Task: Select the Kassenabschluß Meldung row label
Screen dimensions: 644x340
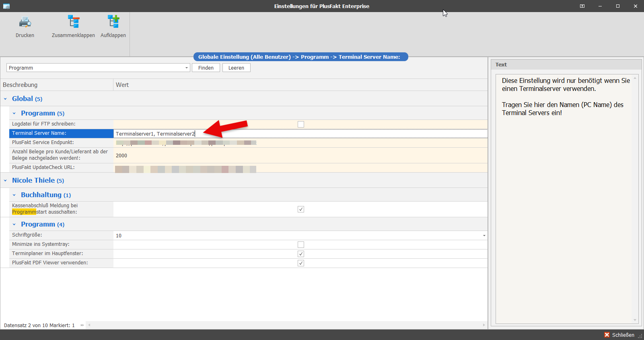Action: (x=61, y=209)
